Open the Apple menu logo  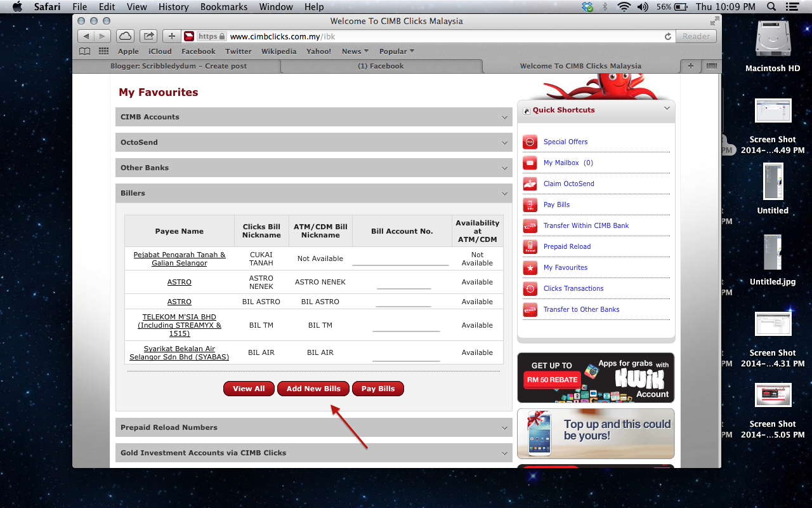point(17,7)
